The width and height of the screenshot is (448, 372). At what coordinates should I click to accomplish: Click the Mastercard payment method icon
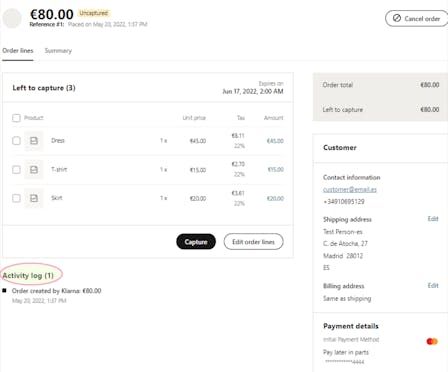tap(432, 341)
